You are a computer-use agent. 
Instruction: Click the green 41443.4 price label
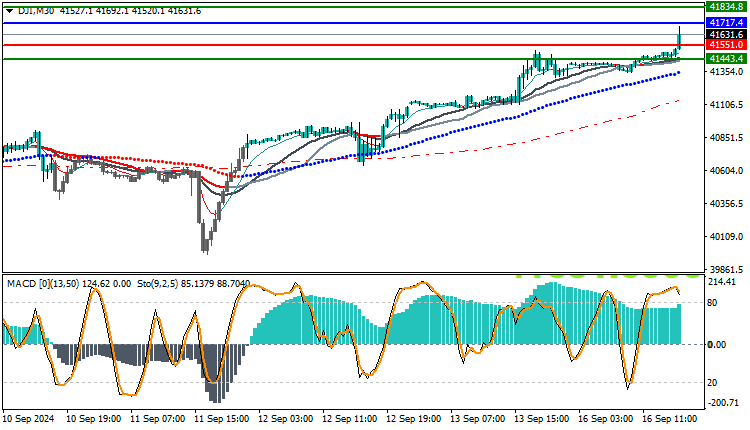[x=726, y=59]
